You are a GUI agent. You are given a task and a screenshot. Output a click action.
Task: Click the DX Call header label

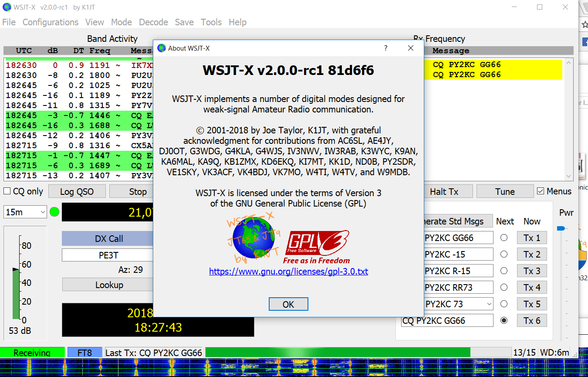(x=108, y=239)
